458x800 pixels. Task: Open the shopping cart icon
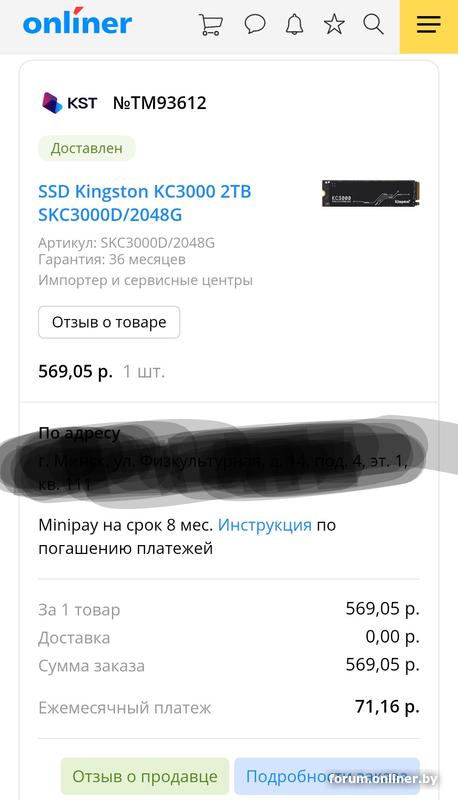211,24
